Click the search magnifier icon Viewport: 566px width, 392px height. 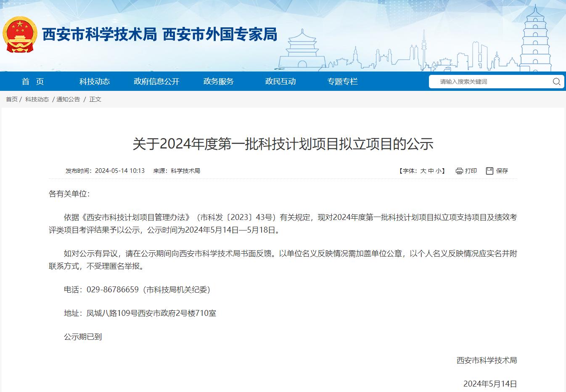pos(556,82)
